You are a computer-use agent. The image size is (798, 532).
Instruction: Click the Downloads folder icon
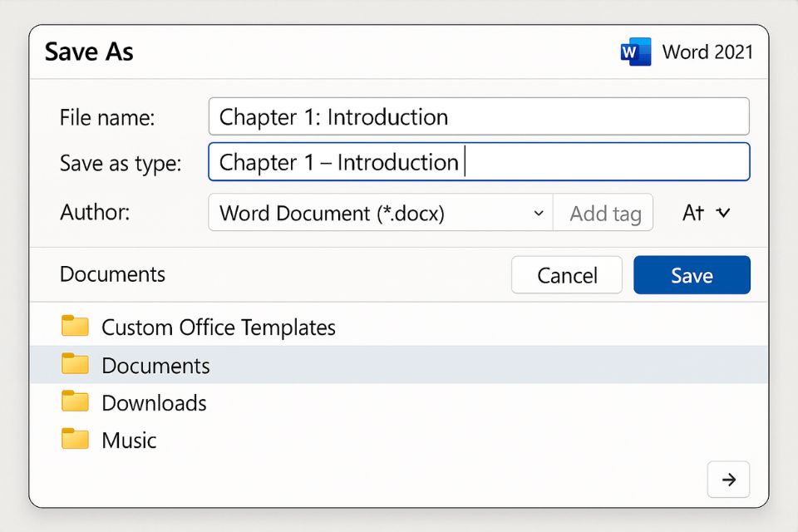click(75, 401)
